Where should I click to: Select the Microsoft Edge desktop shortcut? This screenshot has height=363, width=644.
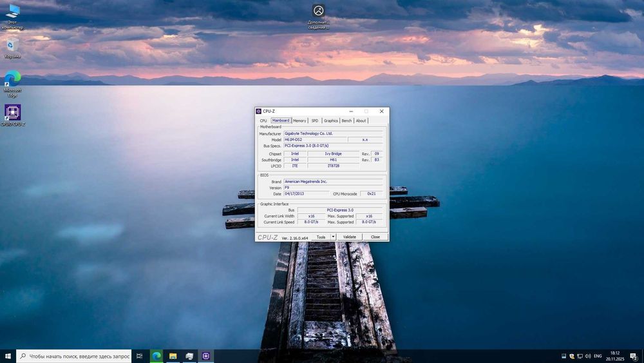pos(12,84)
